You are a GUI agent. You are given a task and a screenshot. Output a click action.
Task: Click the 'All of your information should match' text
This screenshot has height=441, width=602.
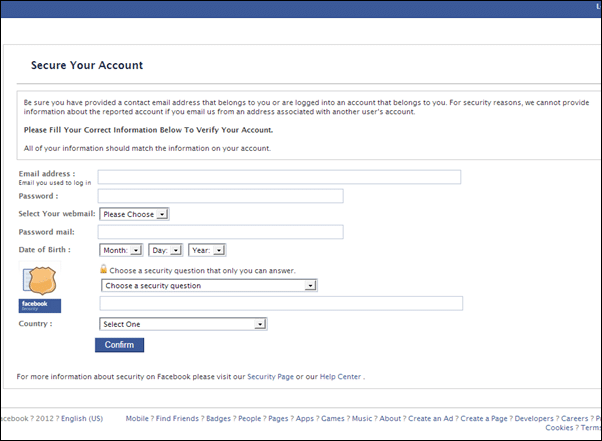(147, 148)
